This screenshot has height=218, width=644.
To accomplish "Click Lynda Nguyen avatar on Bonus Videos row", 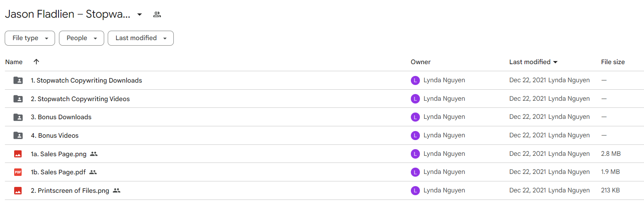I will (x=415, y=135).
